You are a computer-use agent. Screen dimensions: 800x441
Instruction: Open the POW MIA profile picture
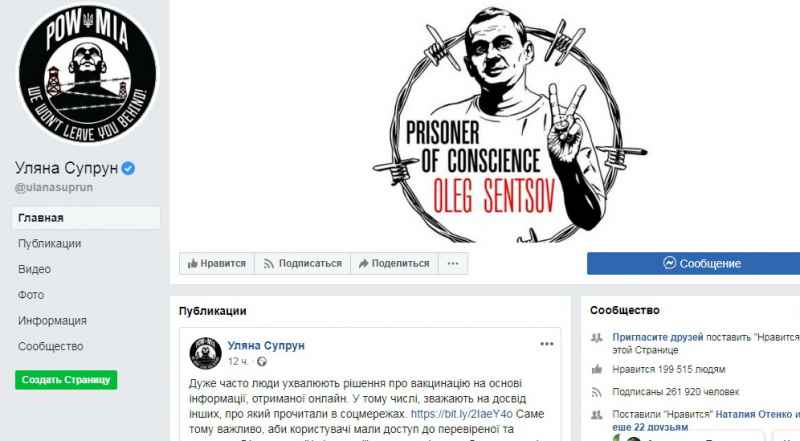[87, 74]
